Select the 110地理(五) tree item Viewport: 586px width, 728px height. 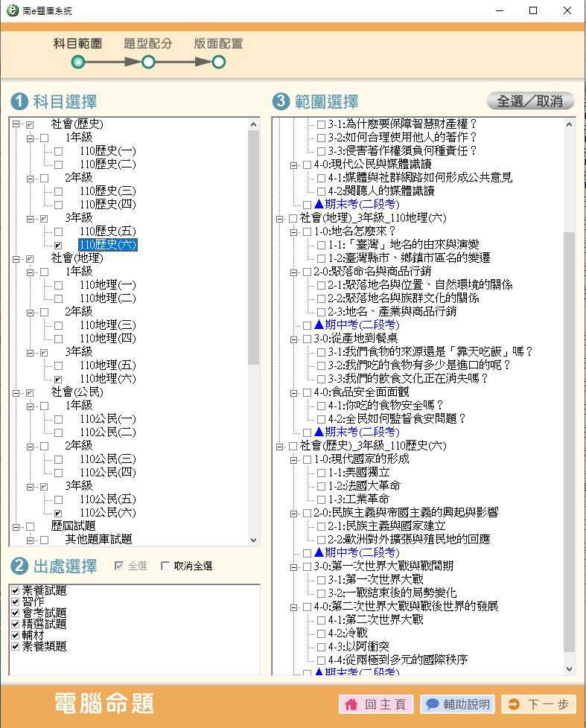click(x=107, y=365)
